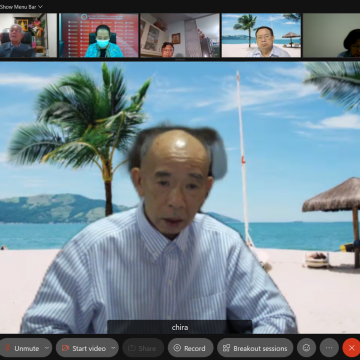Screen dimensions: 360x360
Task: Select small thumbnail with beach background
Action: click(261, 35)
